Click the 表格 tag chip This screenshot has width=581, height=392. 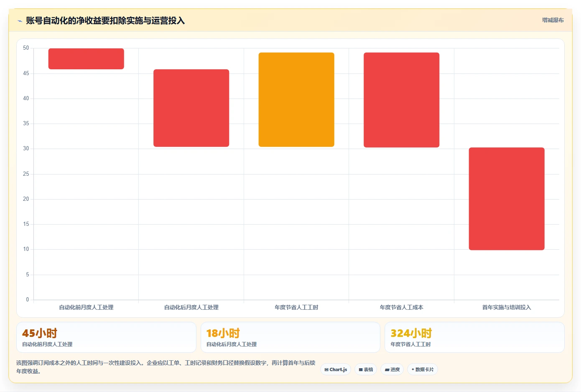pos(366,369)
